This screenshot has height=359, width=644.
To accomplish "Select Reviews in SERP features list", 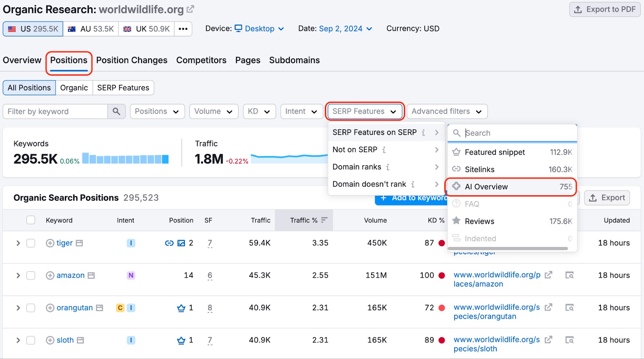I will [x=512, y=222].
